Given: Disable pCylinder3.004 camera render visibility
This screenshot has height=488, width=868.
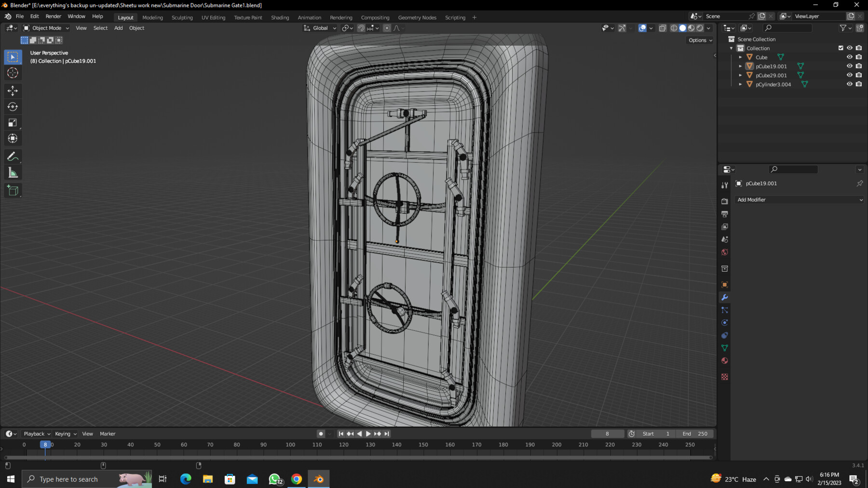Looking at the screenshot, I should (859, 84).
